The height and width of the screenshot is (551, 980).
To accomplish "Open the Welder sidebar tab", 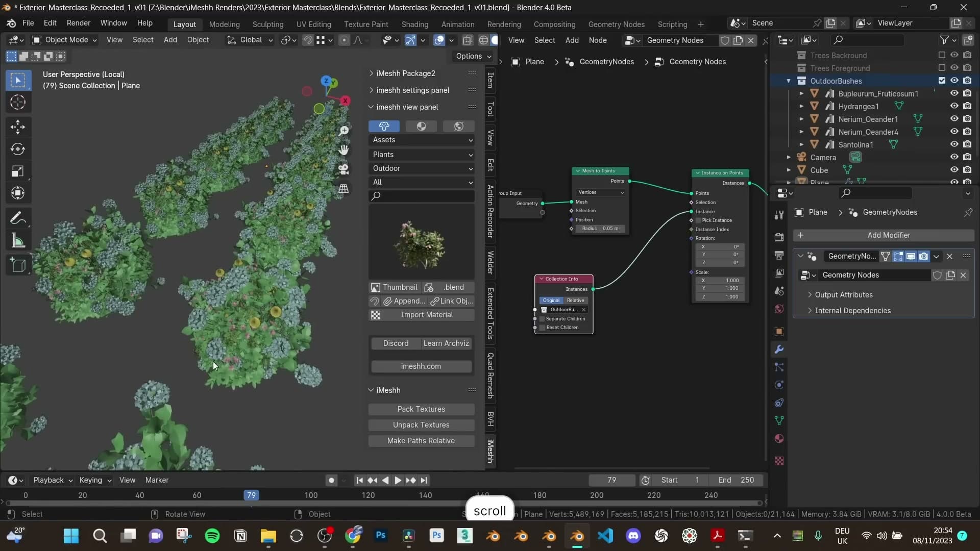I will click(x=490, y=263).
